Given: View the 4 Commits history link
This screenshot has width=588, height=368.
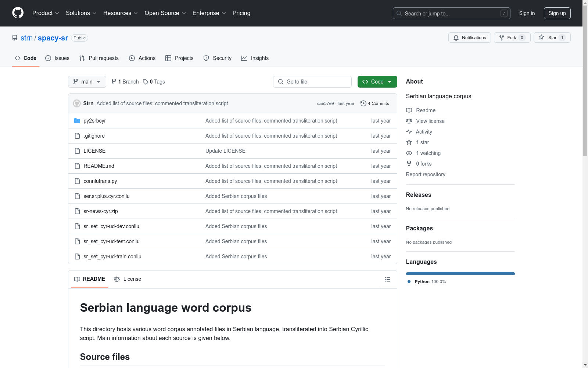Looking at the screenshot, I should click(x=374, y=103).
